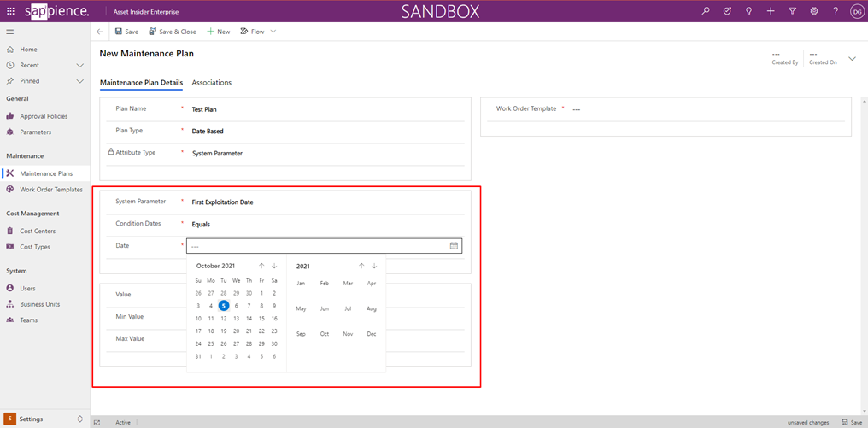Expand the header details chevron

click(x=852, y=59)
